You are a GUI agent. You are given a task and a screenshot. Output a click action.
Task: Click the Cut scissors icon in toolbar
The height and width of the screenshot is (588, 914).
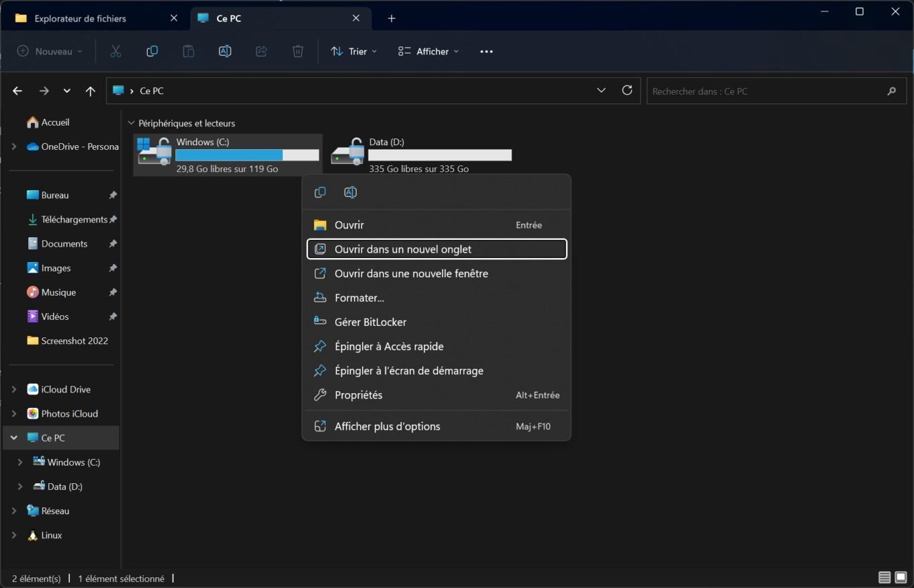click(x=116, y=51)
